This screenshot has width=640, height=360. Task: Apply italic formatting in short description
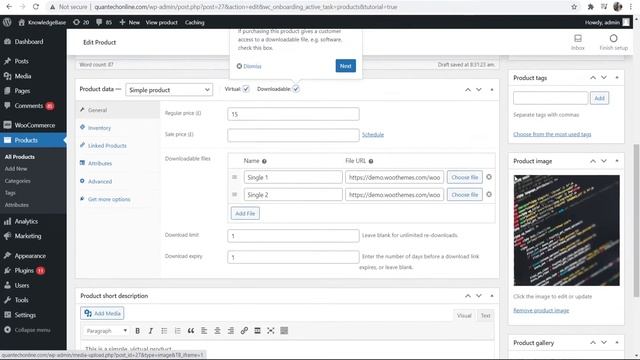(151, 331)
